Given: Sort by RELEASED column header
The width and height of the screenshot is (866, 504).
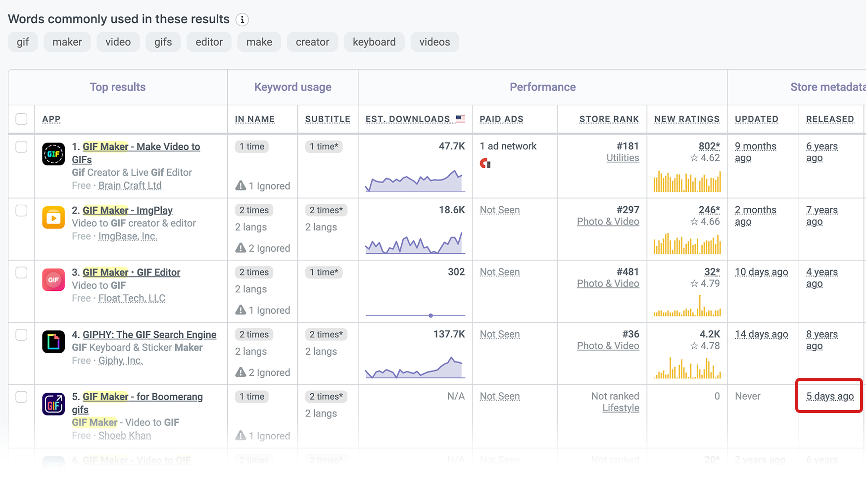Looking at the screenshot, I should tap(830, 119).
